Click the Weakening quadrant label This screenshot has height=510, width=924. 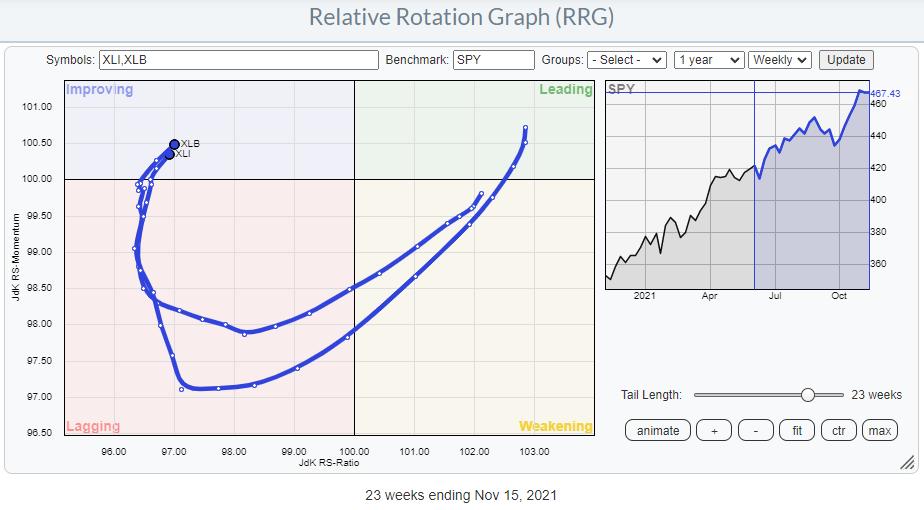[555, 426]
